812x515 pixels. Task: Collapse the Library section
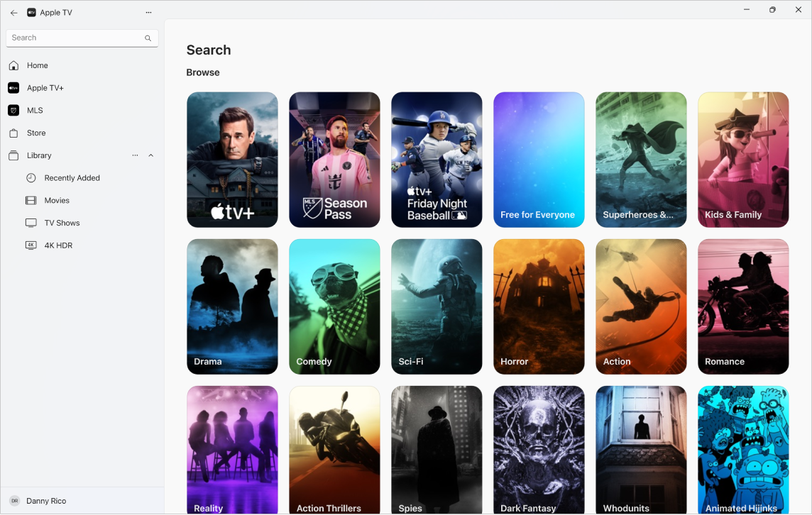(150, 155)
